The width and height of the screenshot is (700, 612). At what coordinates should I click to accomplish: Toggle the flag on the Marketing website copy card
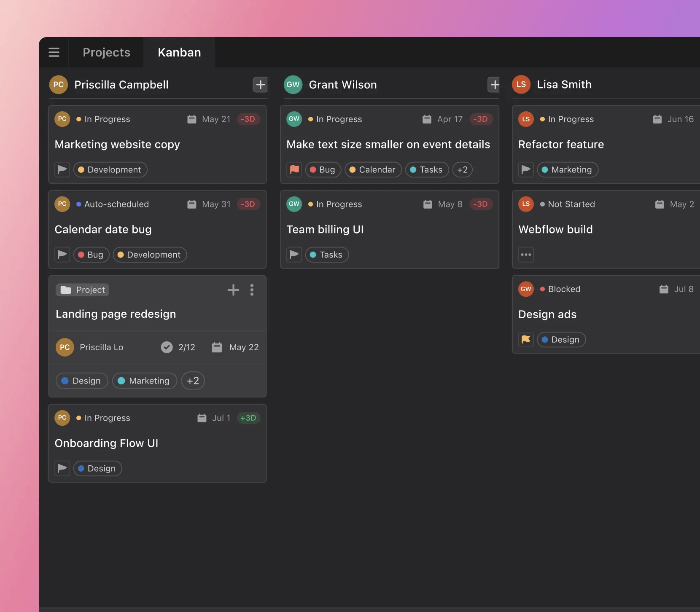coord(62,169)
